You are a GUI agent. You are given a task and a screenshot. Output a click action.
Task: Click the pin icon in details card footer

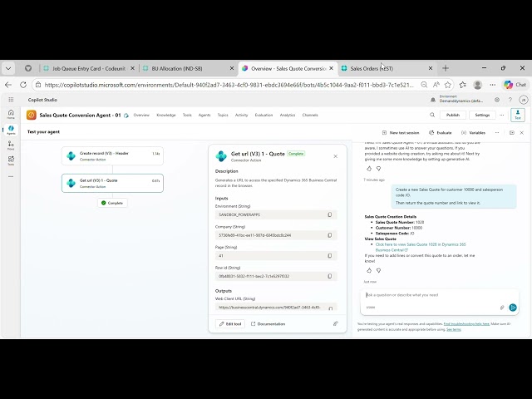pos(336,323)
